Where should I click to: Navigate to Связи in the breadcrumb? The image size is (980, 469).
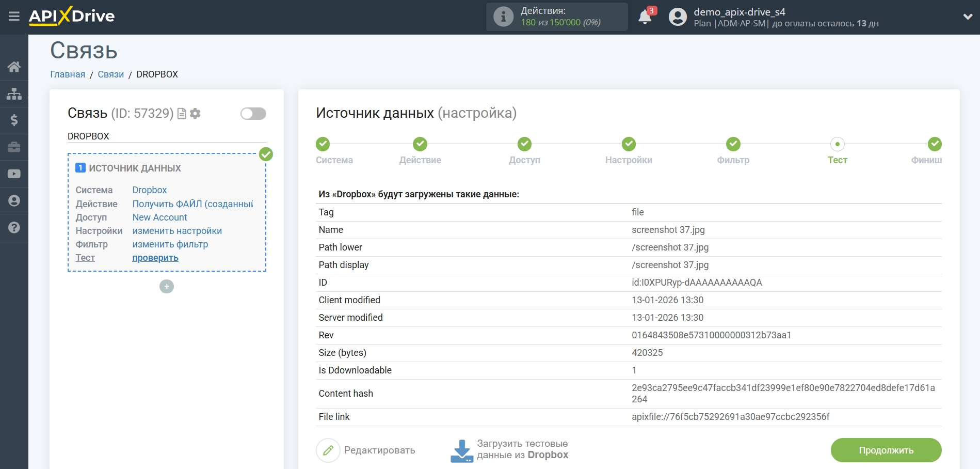110,74
